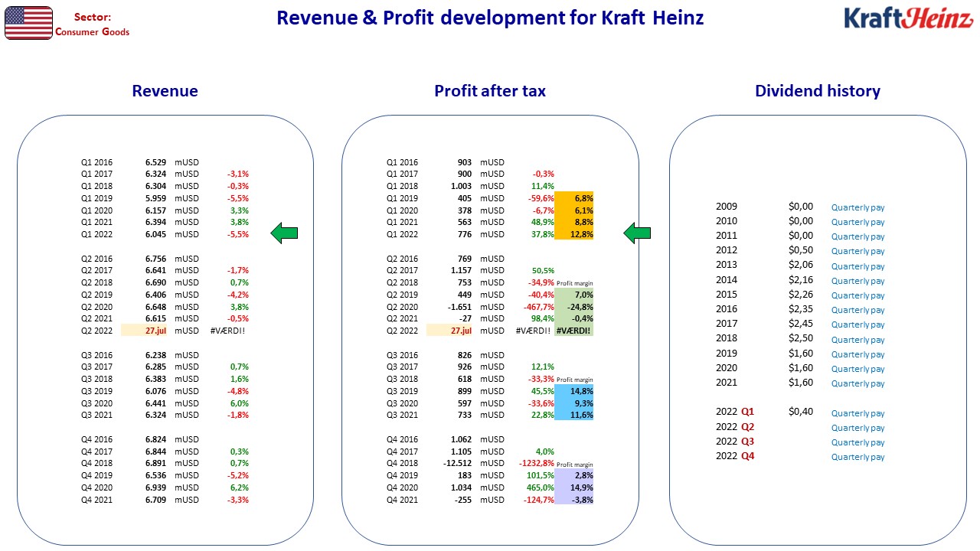The width and height of the screenshot is (980, 551).
Task: Open the Quarterly pay link for 2010
Action: [x=857, y=222]
